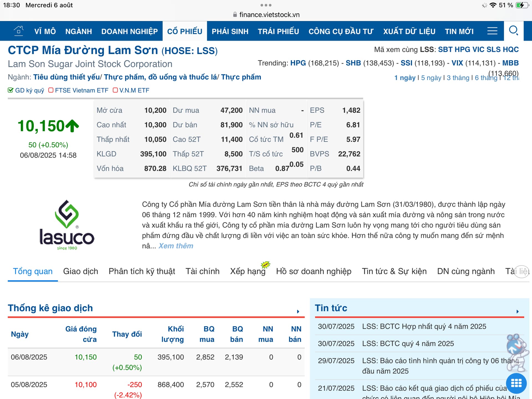Click the home icon in navigation bar
This screenshot has height=399, width=532.
click(x=19, y=31)
